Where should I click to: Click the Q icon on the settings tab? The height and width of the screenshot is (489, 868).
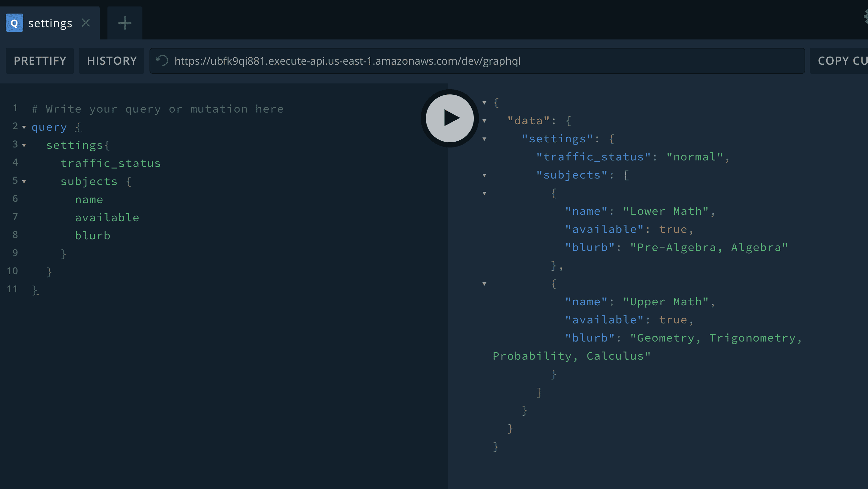(14, 23)
